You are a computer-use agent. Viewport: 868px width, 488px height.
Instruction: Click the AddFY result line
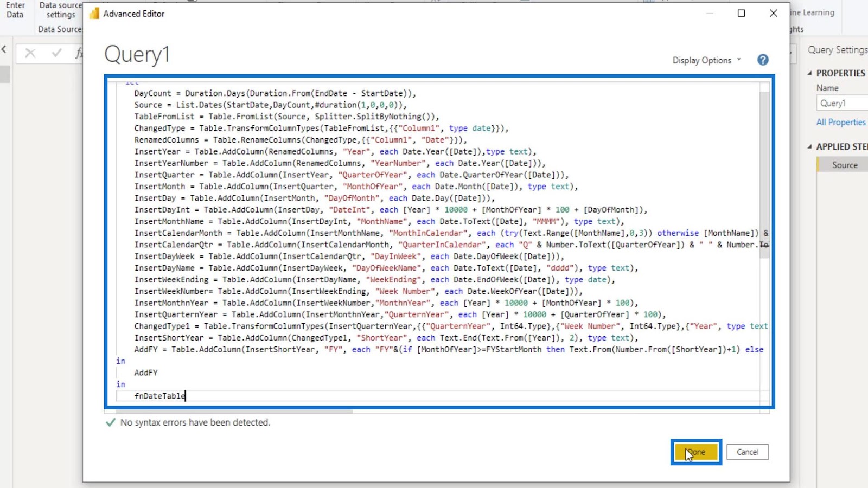click(146, 373)
